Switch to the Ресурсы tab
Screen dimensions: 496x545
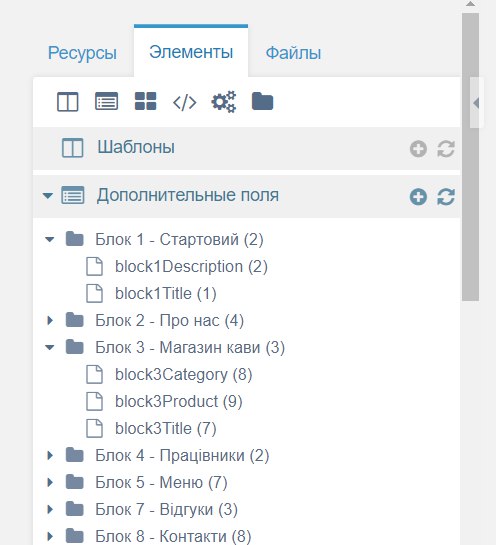point(82,53)
